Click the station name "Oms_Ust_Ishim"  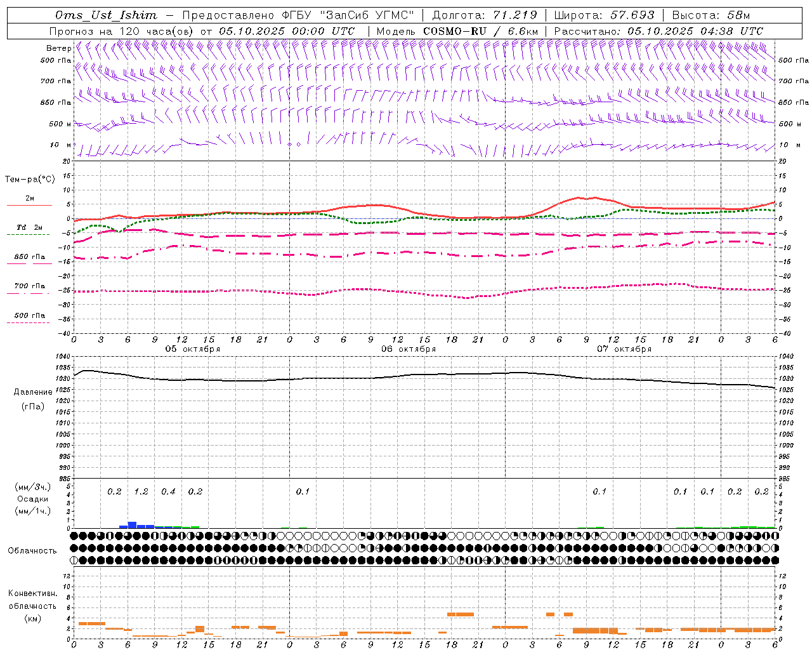coord(106,15)
